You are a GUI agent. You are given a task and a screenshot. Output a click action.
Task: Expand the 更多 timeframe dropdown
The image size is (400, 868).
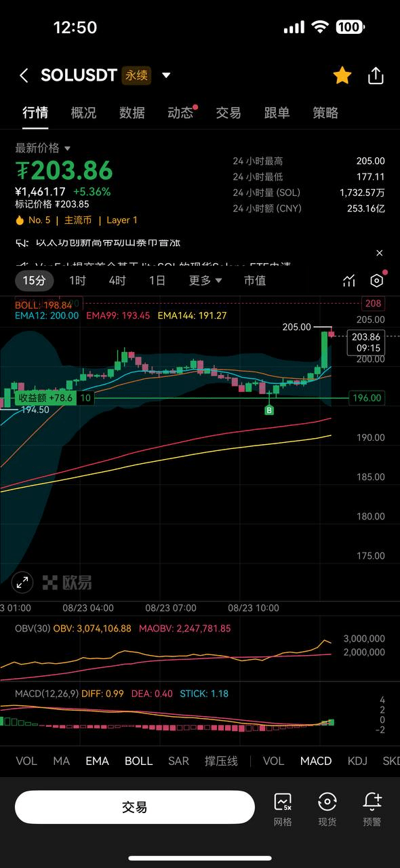tap(205, 281)
